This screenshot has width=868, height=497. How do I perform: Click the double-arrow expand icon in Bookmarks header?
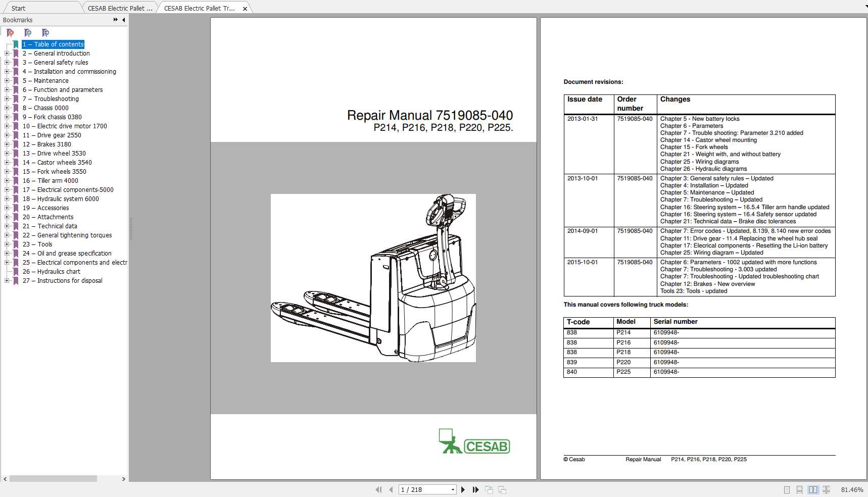[116, 20]
